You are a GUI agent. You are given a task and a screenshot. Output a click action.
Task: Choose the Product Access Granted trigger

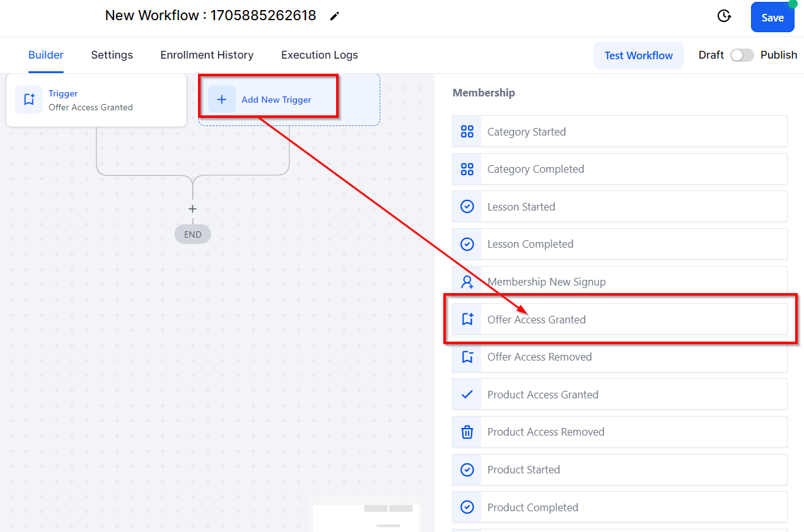click(620, 395)
